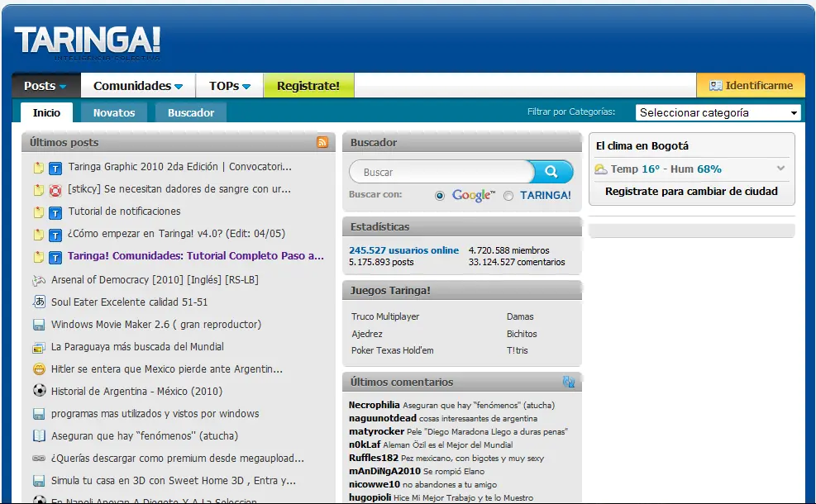
Task: Open the Damas game link
Action: 520,316
